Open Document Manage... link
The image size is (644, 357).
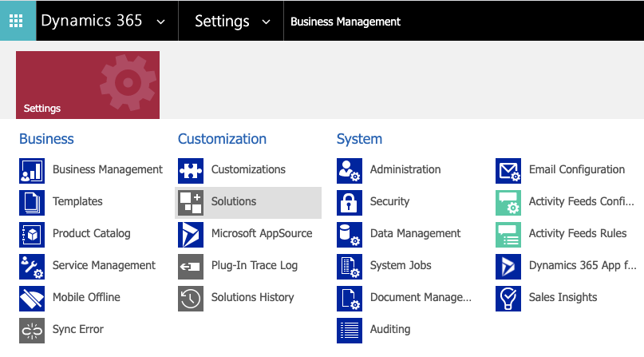click(x=421, y=297)
